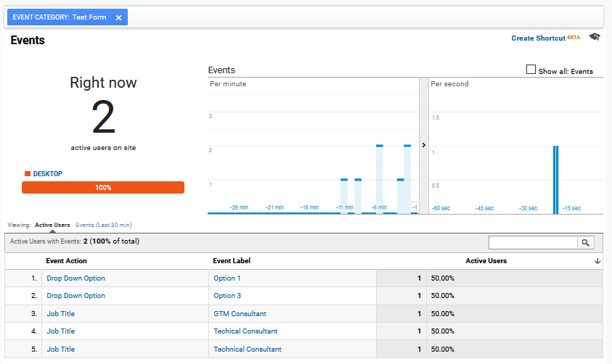Click the DESKTOP legend label
612x364 pixels.
(47, 174)
